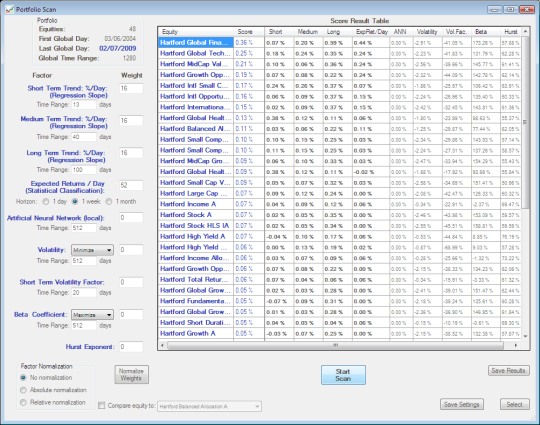Image resolution: width=540 pixels, height=425 pixels.
Task: Select the 1 week horizon option
Action: pyautogui.click(x=75, y=202)
